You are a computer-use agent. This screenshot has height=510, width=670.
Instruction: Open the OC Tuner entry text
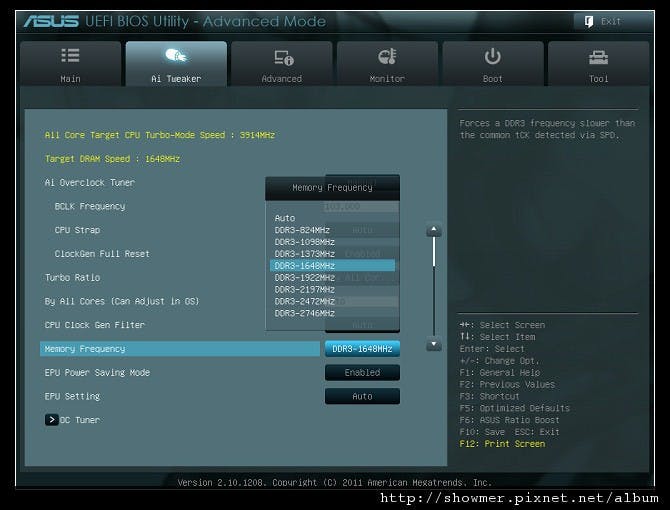80,420
